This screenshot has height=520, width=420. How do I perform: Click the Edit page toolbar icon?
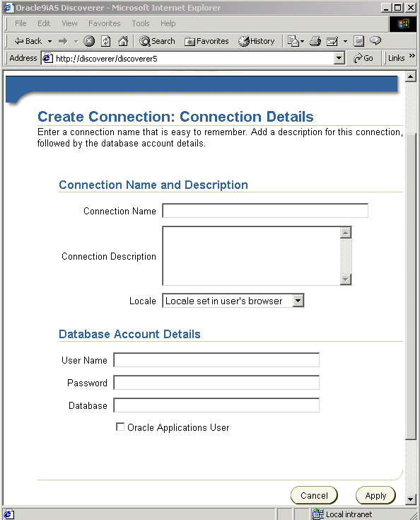[332, 41]
